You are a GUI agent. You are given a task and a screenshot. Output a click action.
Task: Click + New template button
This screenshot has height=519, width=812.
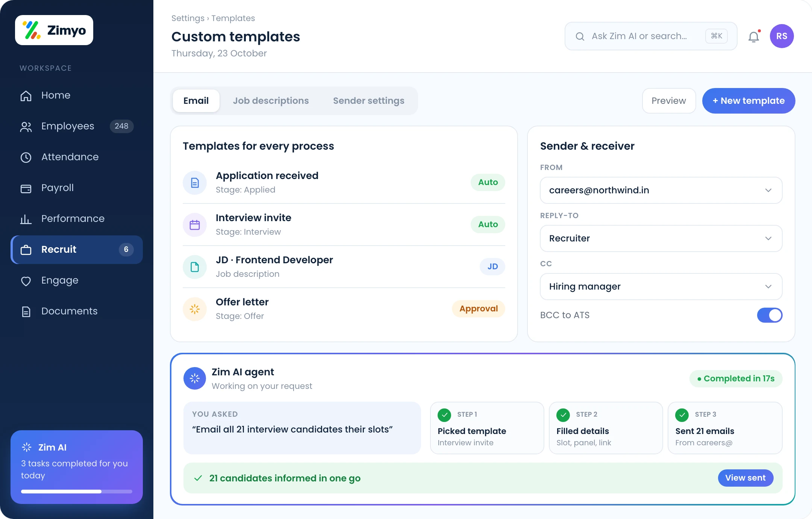coord(748,101)
